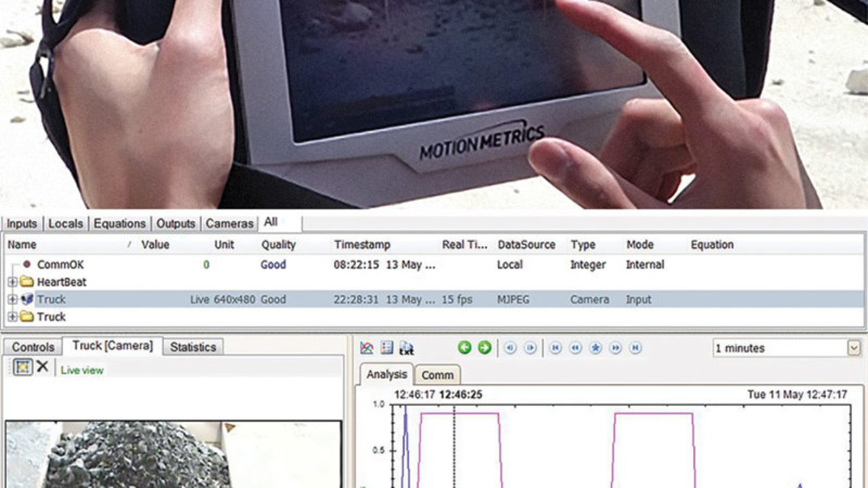Click the Value column header
The height and width of the screenshot is (488, 868).
click(x=155, y=245)
